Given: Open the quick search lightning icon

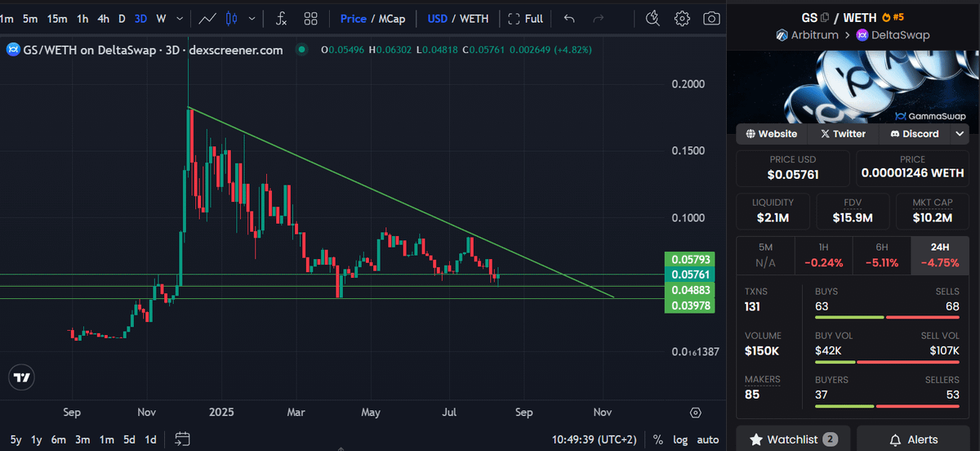Looking at the screenshot, I should (653, 18).
